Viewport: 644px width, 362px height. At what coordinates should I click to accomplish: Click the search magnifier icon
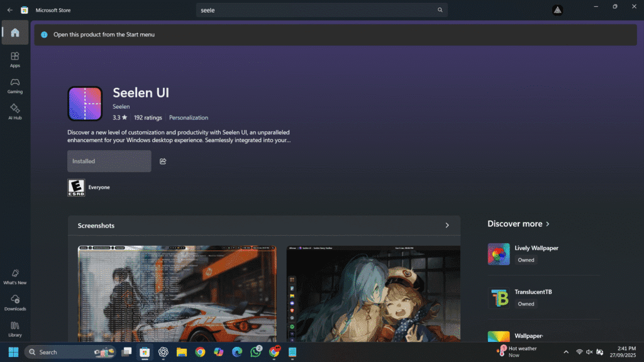tap(440, 10)
